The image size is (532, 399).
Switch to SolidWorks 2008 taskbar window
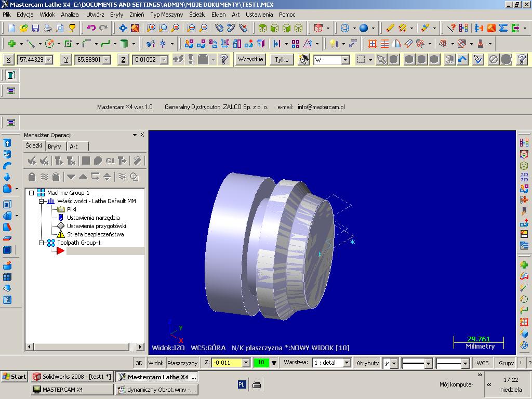pos(72,377)
